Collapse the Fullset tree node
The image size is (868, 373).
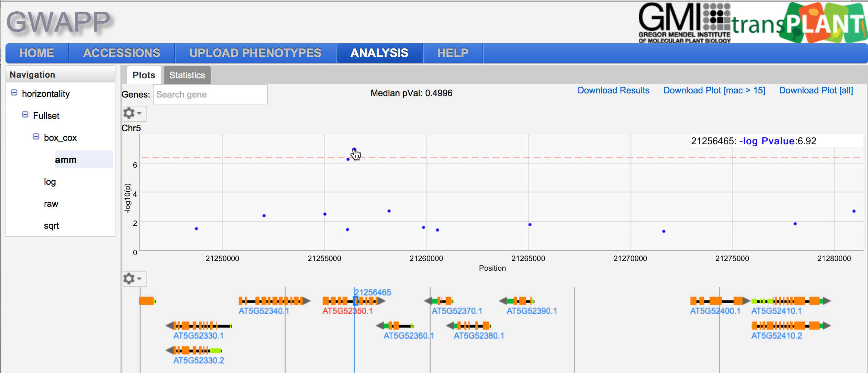point(25,115)
